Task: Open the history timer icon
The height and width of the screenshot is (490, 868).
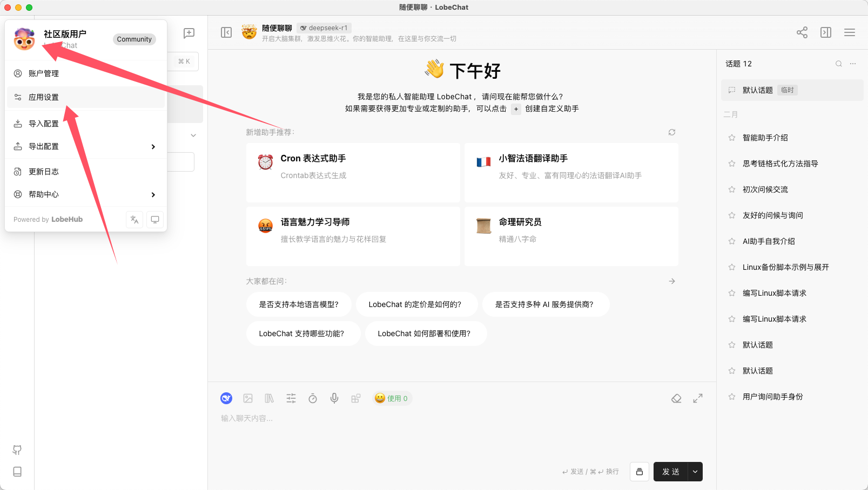Action: click(x=313, y=398)
